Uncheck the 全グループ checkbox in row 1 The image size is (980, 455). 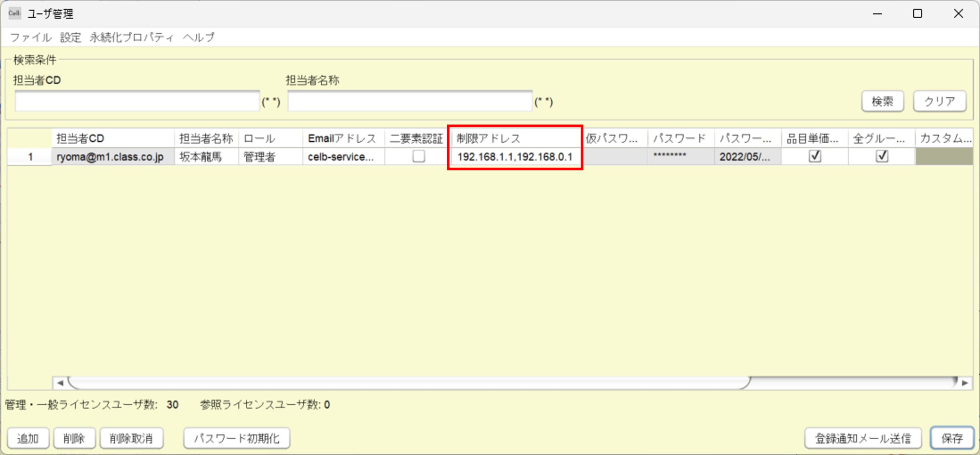(x=882, y=156)
